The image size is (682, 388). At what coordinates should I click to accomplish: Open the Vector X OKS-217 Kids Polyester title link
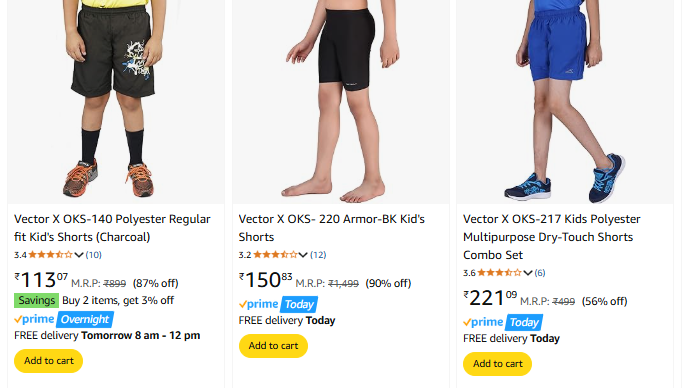click(x=552, y=237)
